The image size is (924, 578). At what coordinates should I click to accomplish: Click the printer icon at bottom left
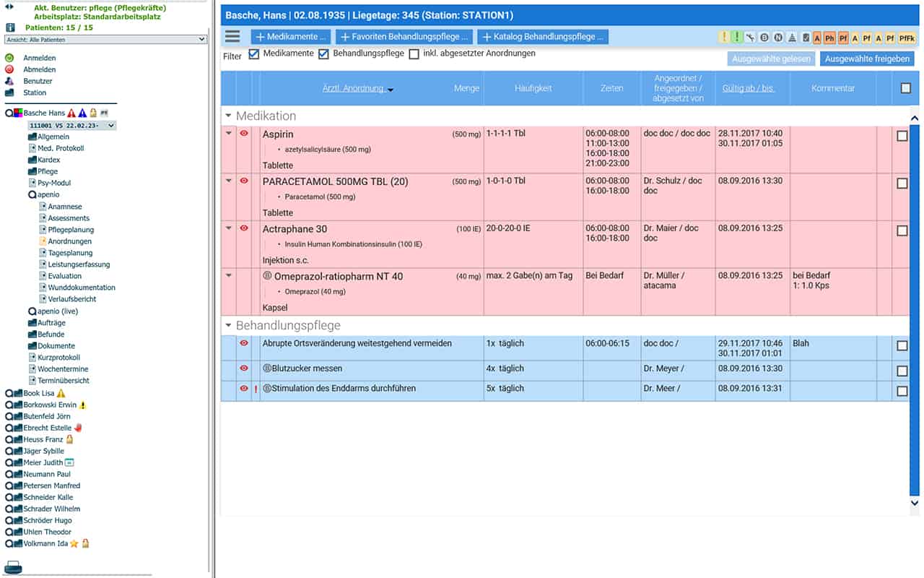(13, 566)
